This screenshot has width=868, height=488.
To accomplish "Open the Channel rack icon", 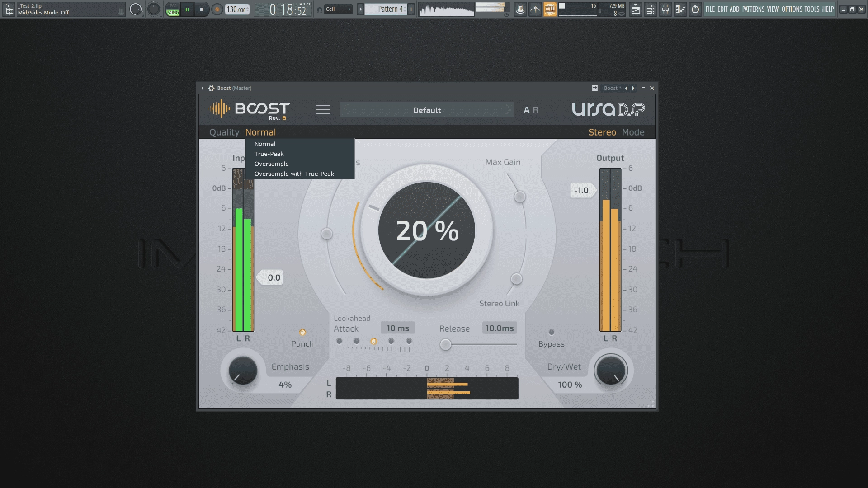I will coord(651,9).
